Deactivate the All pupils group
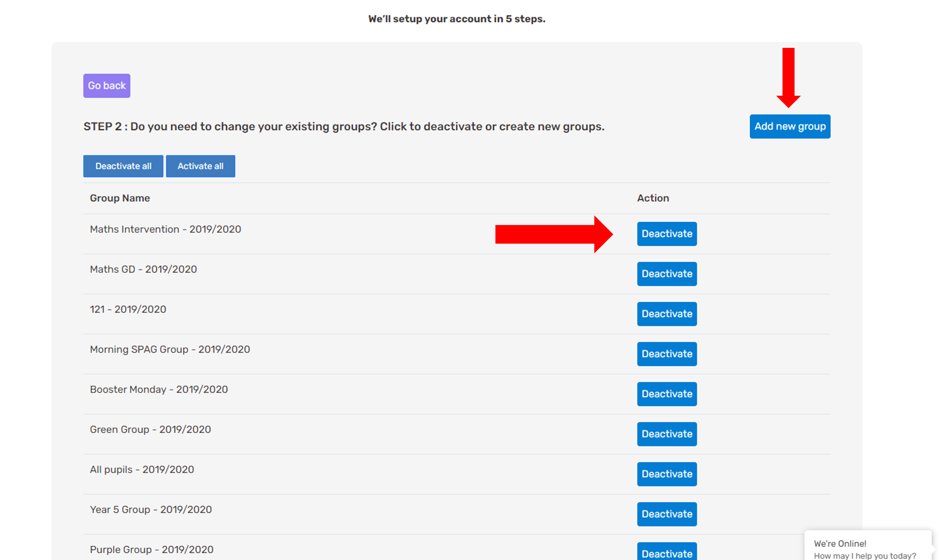 pos(667,474)
